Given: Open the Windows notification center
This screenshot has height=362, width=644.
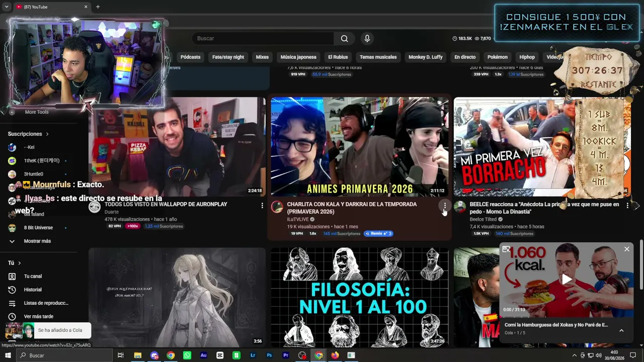Looking at the screenshot, I should tap(633, 355).
